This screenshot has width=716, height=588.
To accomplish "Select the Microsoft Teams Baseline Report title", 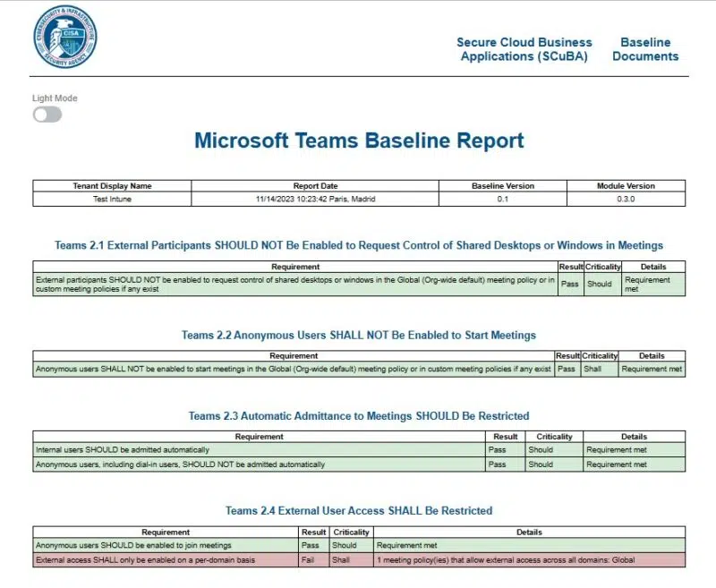I will click(x=358, y=141).
